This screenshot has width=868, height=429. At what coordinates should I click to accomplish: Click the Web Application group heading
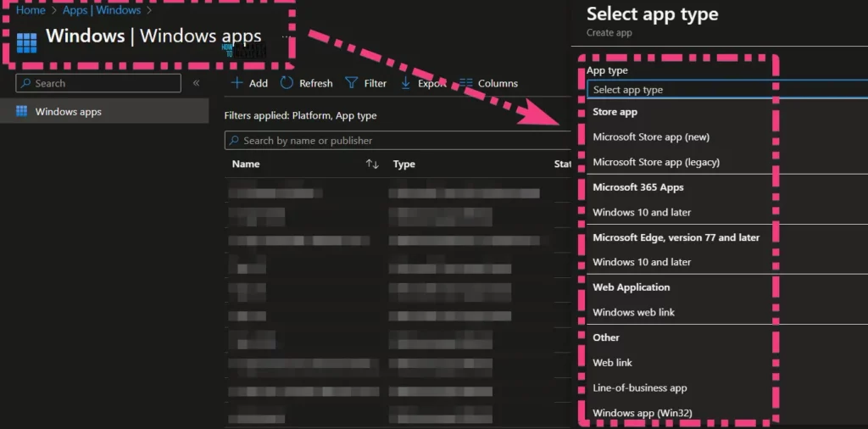(x=631, y=287)
